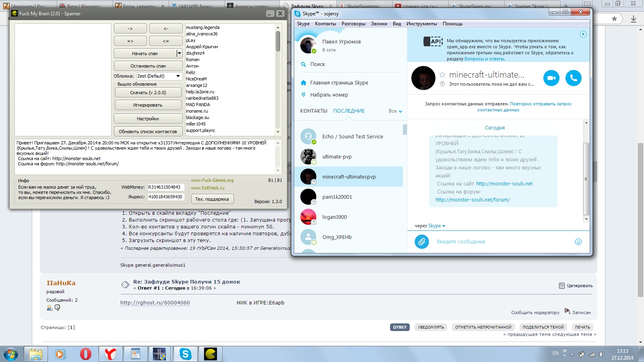The height and width of the screenshot is (362, 644).
Task: Click the download arrow icon in browser
Action: (634, 19)
